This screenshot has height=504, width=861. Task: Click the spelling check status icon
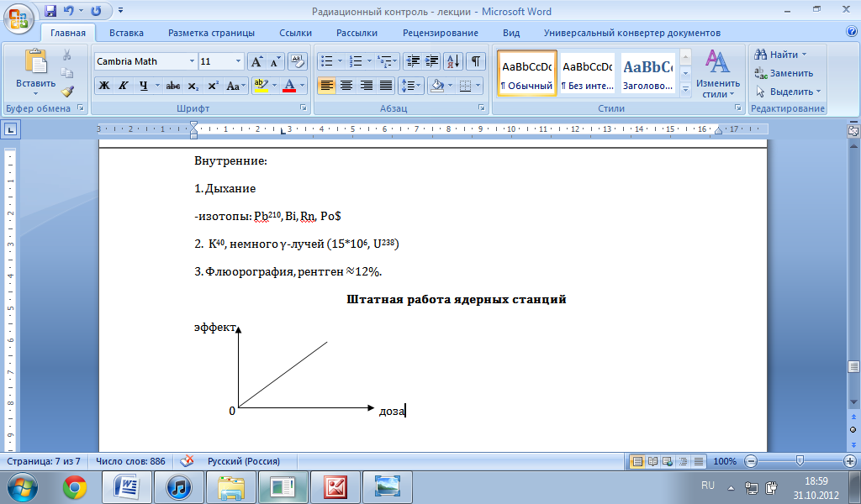click(187, 461)
